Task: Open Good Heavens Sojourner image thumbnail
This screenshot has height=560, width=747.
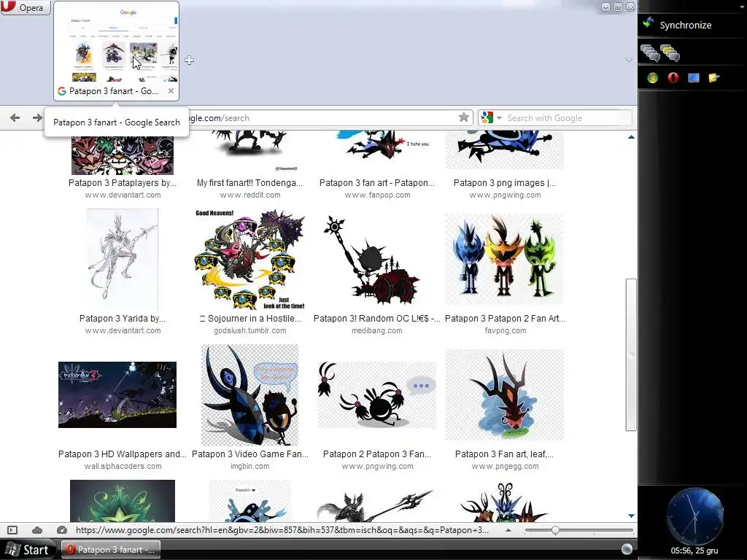Action: pyautogui.click(x=249, y=260)
